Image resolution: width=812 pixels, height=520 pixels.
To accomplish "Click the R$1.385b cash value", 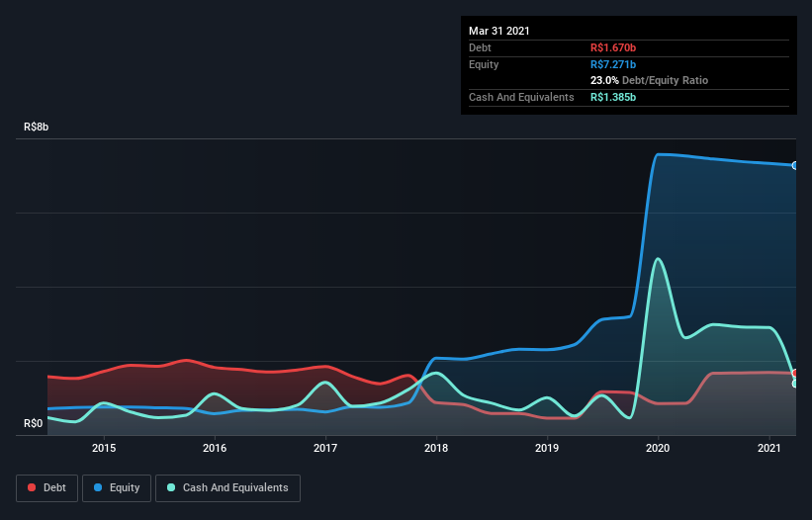I will click(613, 97).
